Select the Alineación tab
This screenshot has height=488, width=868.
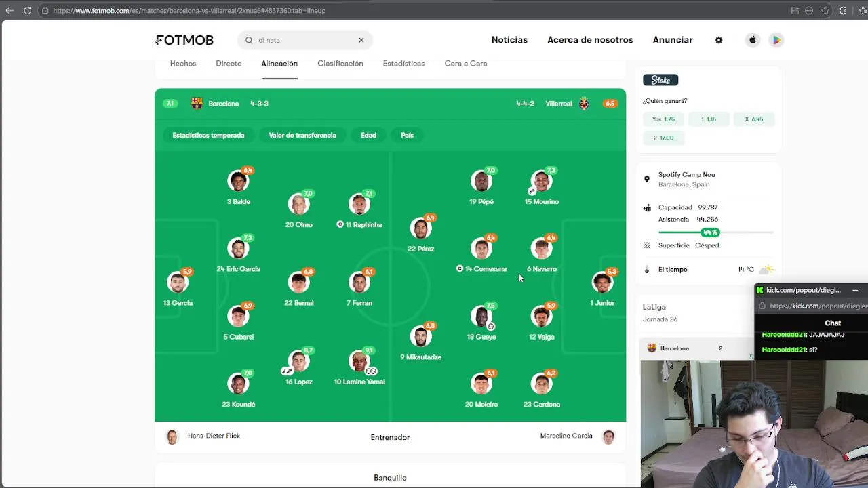pos(279,64)
